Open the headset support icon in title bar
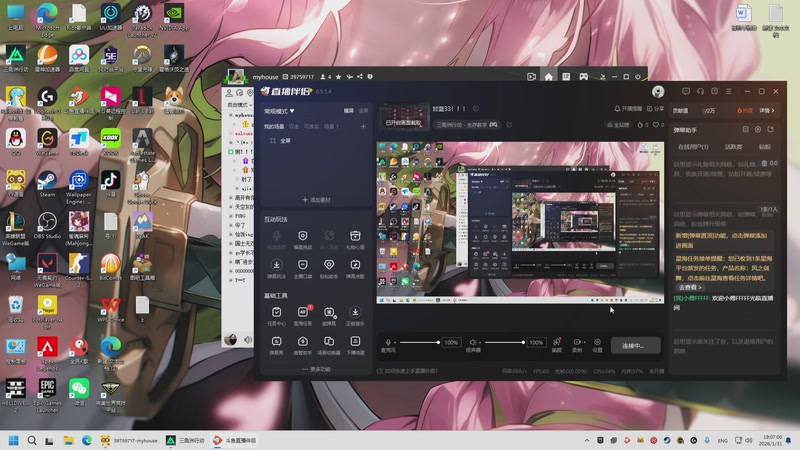Screen dimensions: 800x450 700,91
